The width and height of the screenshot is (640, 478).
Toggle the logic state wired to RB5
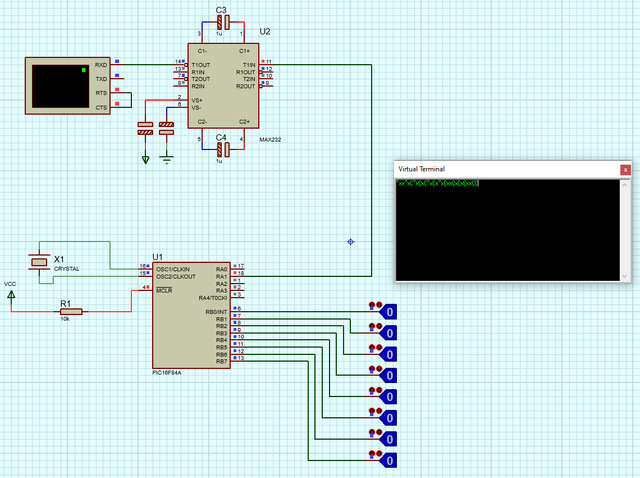coord(389,418)
